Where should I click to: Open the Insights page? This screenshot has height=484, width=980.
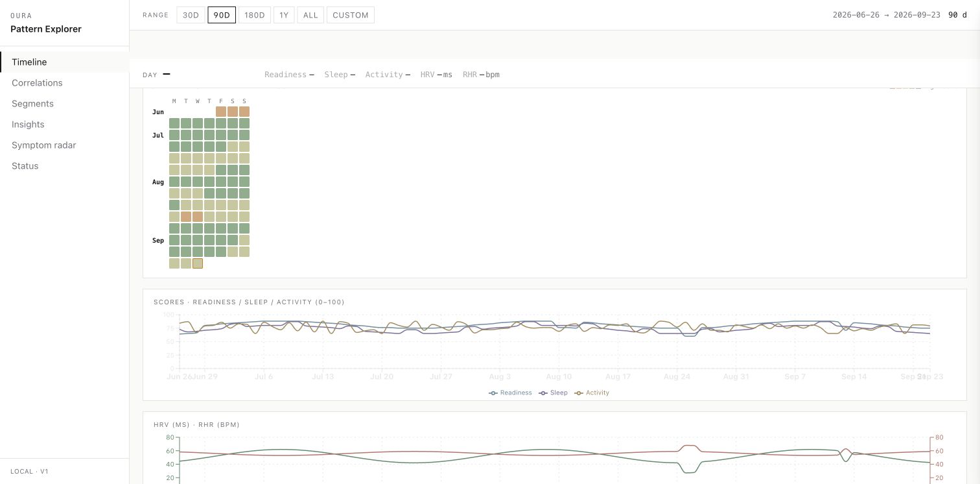(65, 125)
